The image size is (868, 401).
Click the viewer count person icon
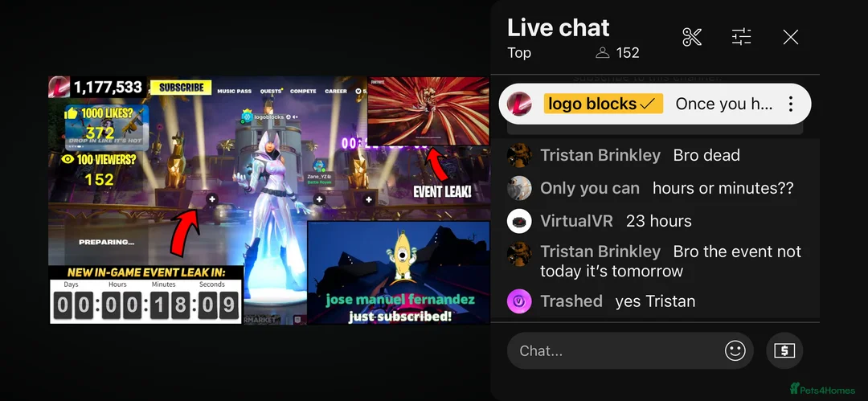[602, 52]
